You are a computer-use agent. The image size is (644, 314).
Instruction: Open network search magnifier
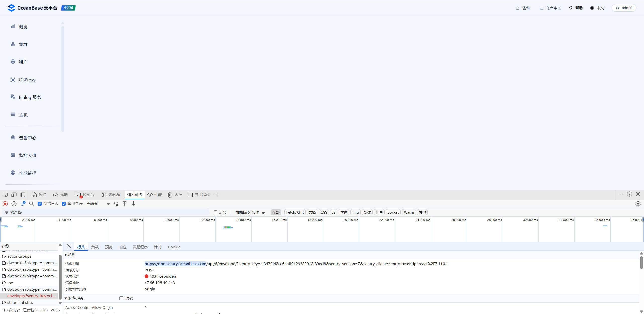click(31, 204)
